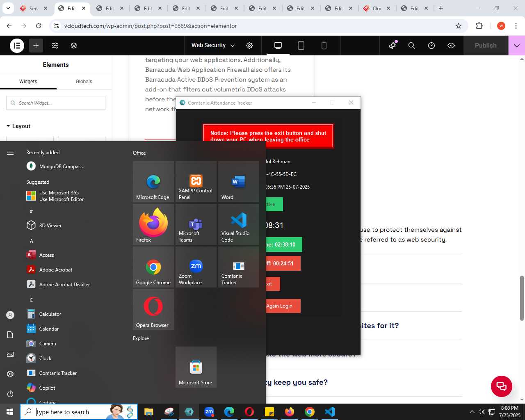Open browser tab search dropdown arrow
The image size is (525, 420).
point(8,8)
